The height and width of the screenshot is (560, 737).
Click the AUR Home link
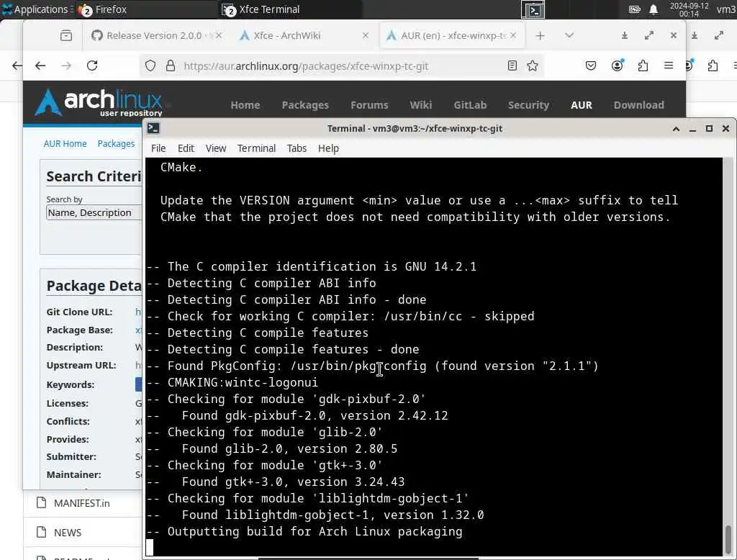(x=65, y=144)
